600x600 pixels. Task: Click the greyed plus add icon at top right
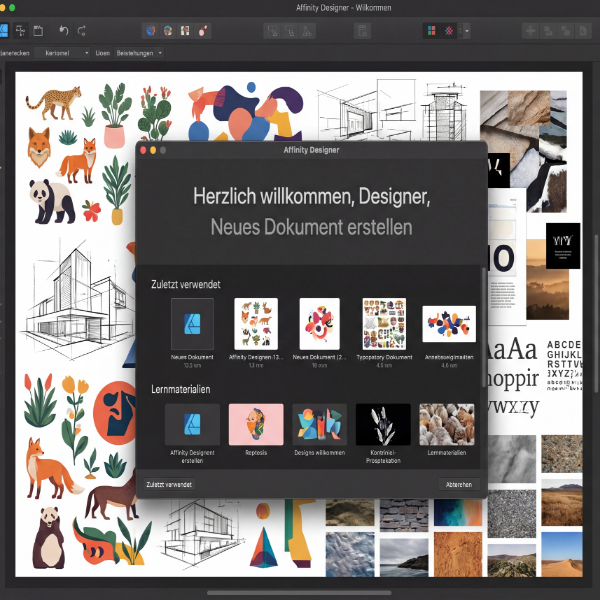click(x=530, y=31)
